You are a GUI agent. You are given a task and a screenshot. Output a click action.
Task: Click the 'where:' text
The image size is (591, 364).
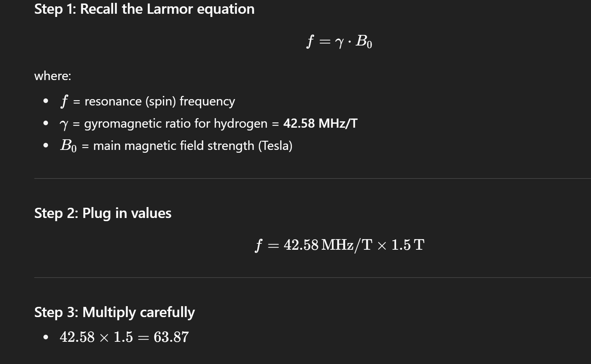pos(53,76)
